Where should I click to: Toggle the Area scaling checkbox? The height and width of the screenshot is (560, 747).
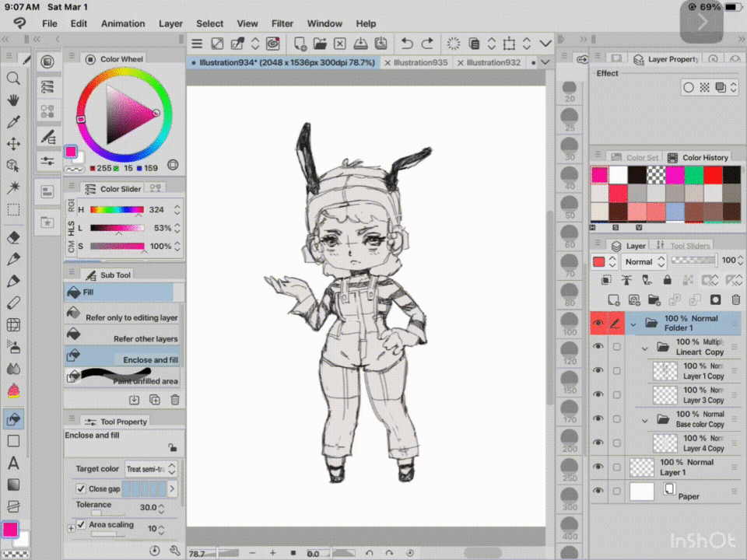(81, 525)
